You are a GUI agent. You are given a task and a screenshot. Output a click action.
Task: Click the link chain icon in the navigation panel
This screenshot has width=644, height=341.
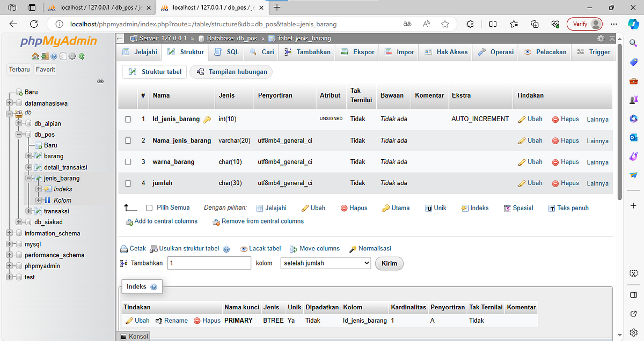[x=100, y=81]
